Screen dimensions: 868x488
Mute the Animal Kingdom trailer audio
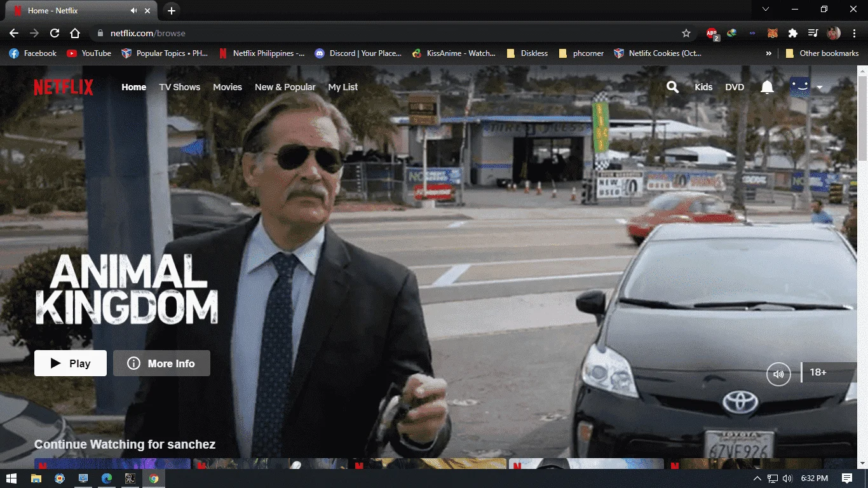coord(778,374)
